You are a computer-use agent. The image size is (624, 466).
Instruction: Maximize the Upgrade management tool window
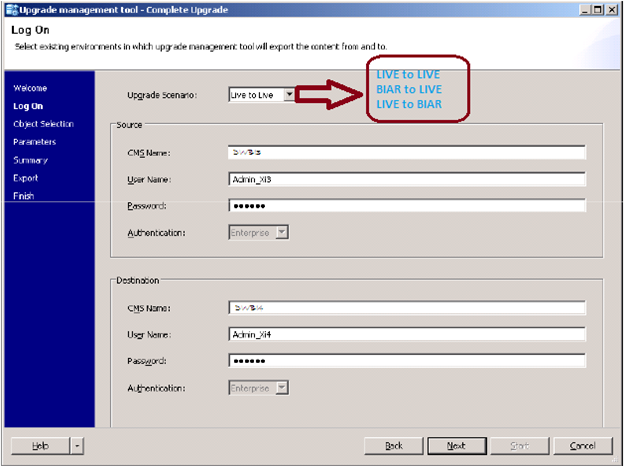(x=594, y=9)
